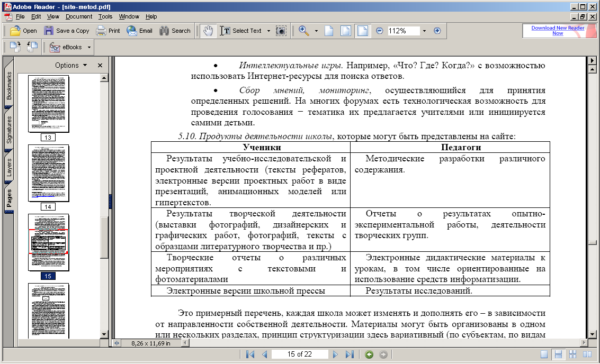Open the Options menu in Pages panel
The height and width of the screenshot is (364, 600).
[71, 66]
